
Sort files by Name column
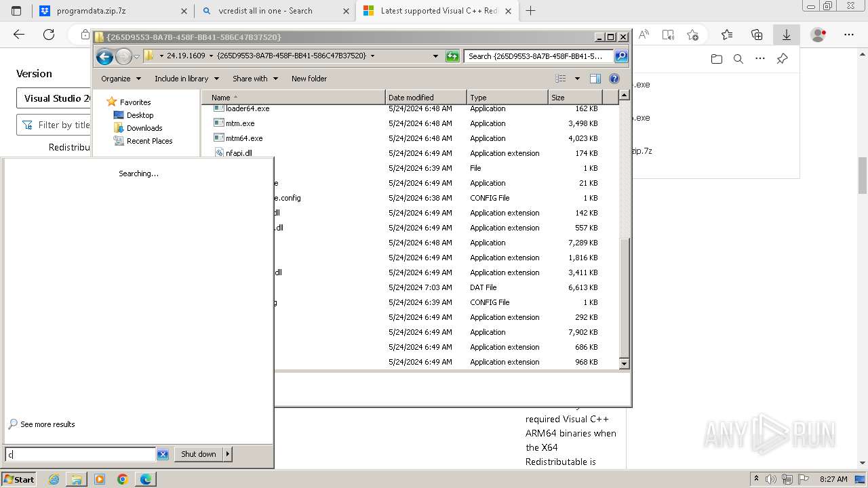[294, 98]
